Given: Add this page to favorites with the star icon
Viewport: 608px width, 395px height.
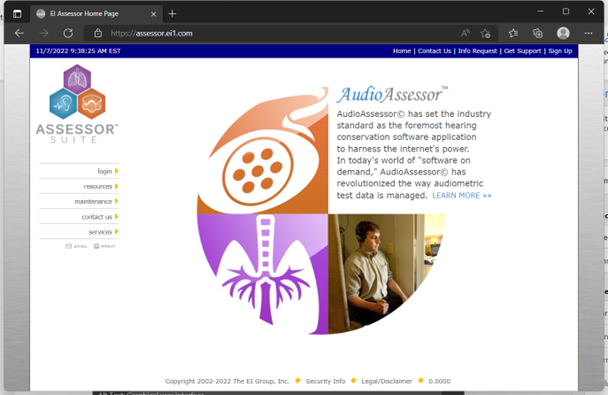Looking at the screenshot, I should click(485, 33).
